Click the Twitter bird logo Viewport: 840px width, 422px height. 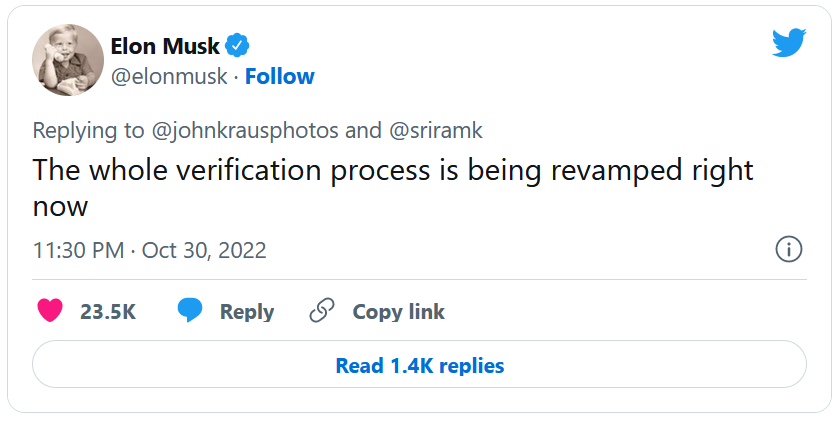[789, 42]
